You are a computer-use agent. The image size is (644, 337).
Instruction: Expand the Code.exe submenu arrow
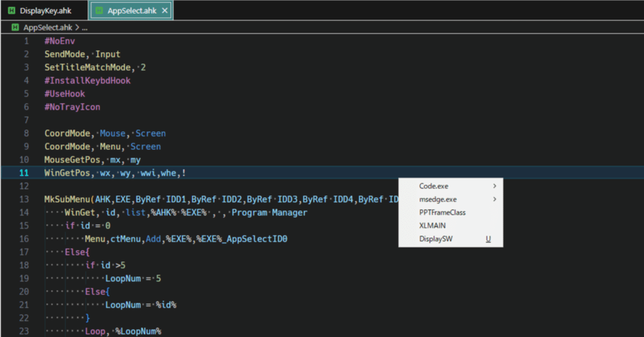pos(494,186)
